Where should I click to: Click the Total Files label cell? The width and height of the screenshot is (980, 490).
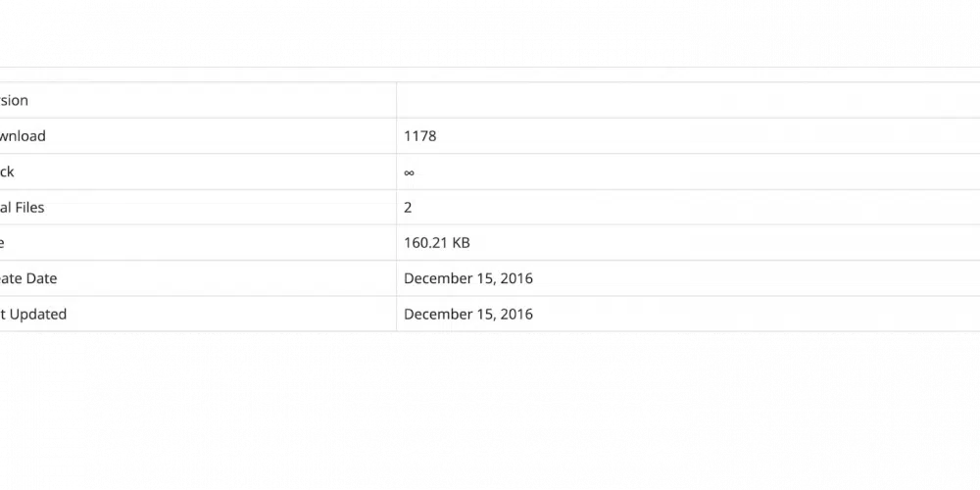click(x=23, y=207)
